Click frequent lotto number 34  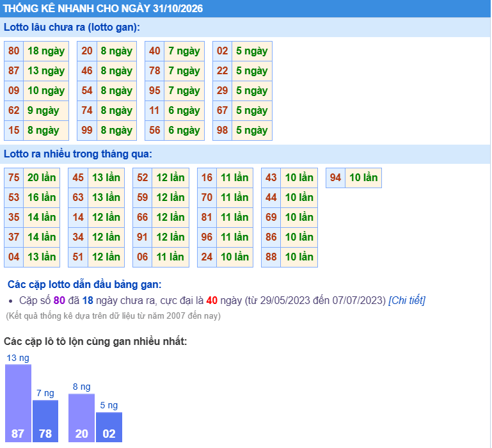[x=78, y=237]
